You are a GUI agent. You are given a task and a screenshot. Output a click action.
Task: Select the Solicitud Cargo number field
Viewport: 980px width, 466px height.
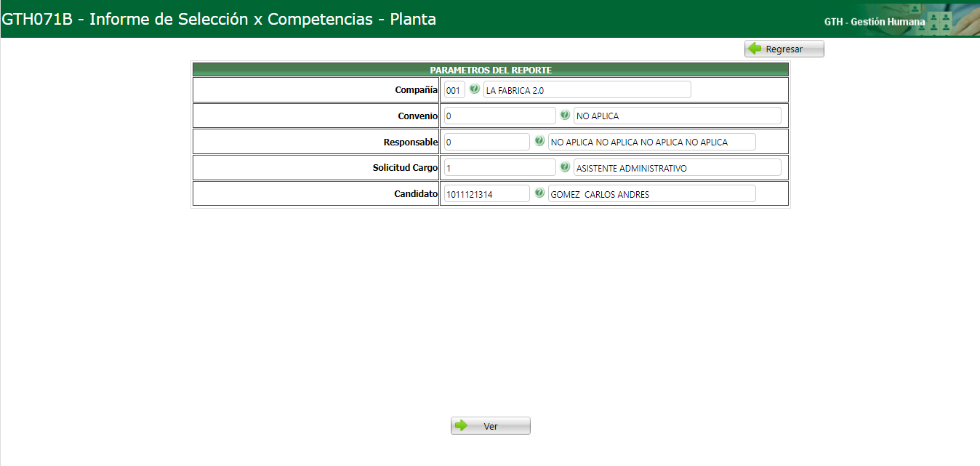coord(499,166)
